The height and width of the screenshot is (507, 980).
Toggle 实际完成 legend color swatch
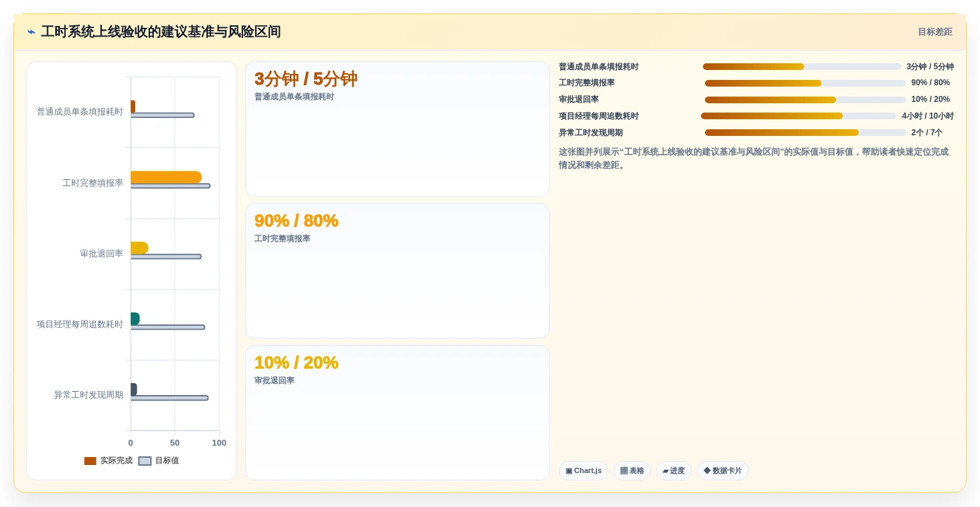pyautogui.click(x=90, y=461)
